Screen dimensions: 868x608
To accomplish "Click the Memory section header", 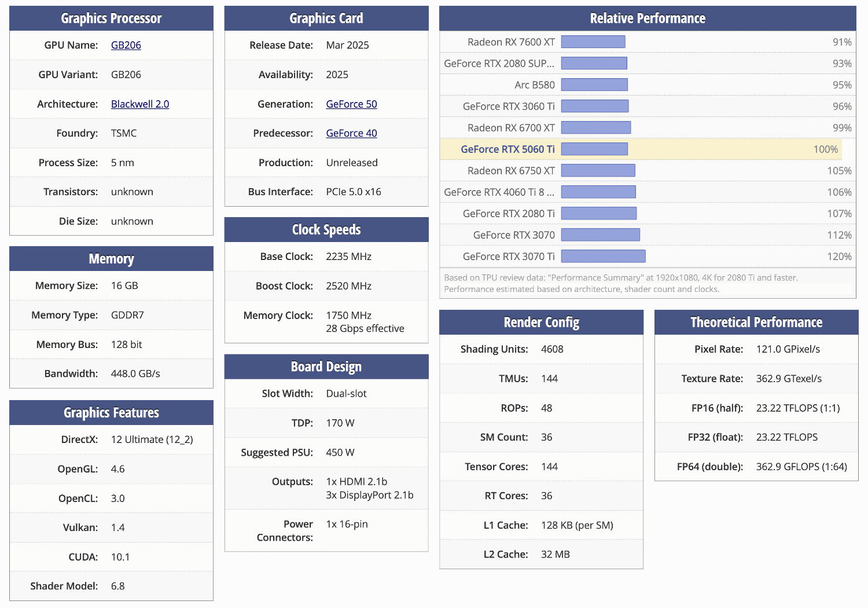I will (x=111, y=259).
